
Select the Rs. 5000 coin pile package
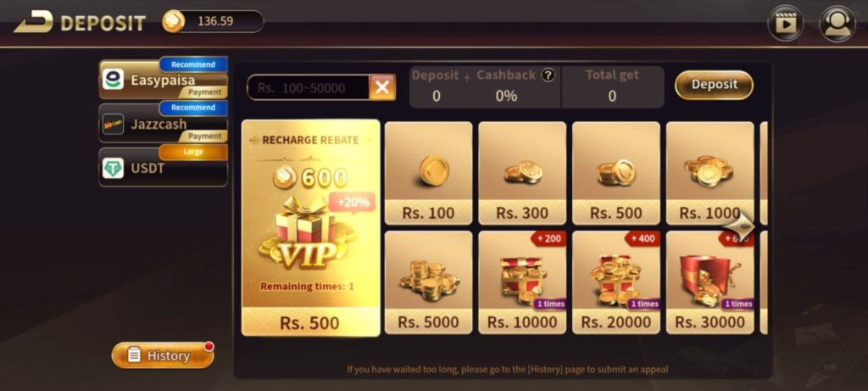(x=428, y=282)
